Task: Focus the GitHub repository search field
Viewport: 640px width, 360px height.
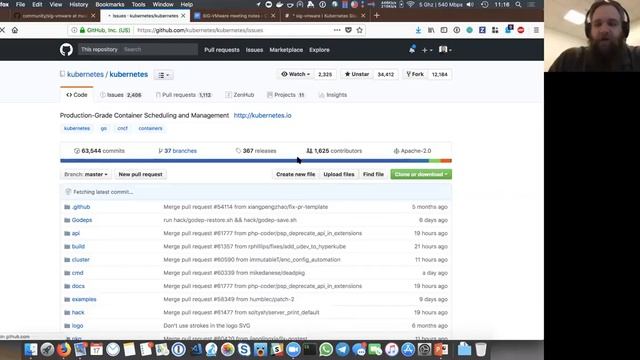Action: point(159,49)
